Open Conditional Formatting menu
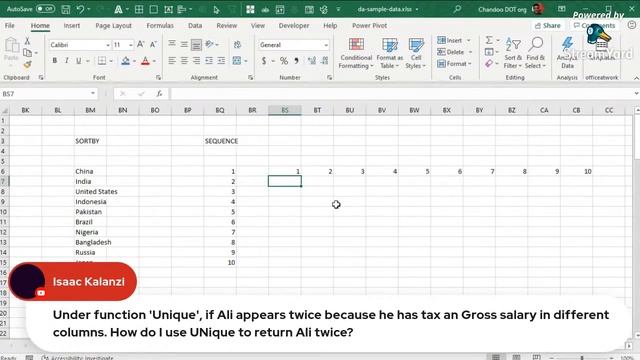Viewport: 640px width, 360px height. 356,53
